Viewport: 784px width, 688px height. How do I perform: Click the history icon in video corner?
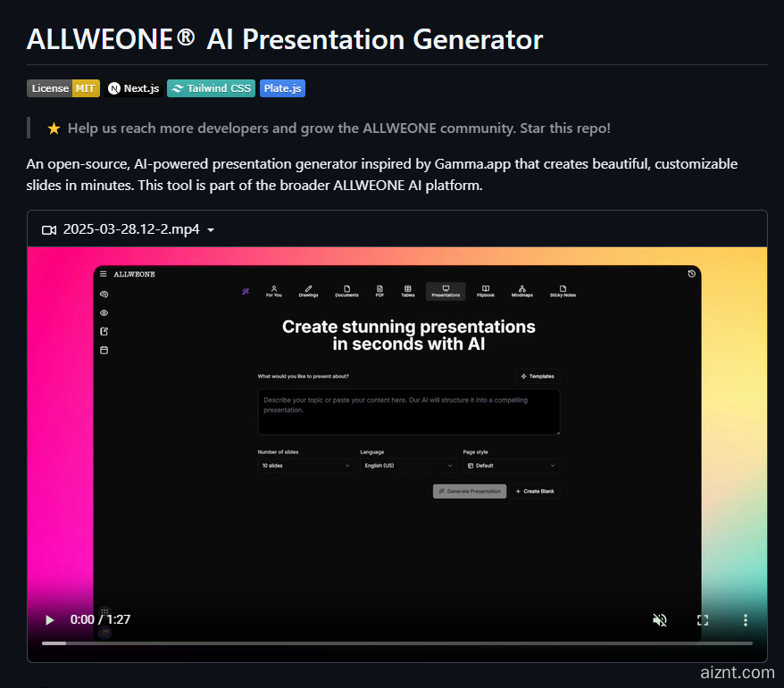(691, 274)
